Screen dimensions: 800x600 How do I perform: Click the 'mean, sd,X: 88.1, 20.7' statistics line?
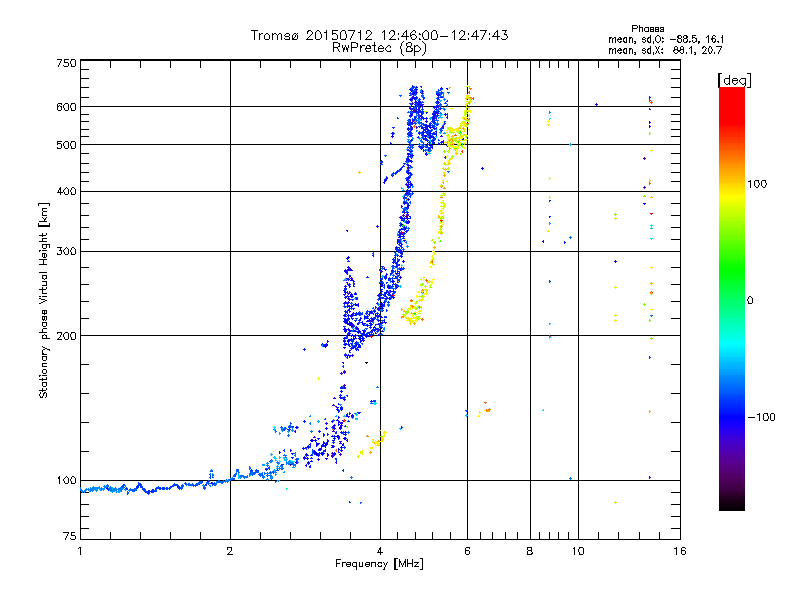click(665, 50)
